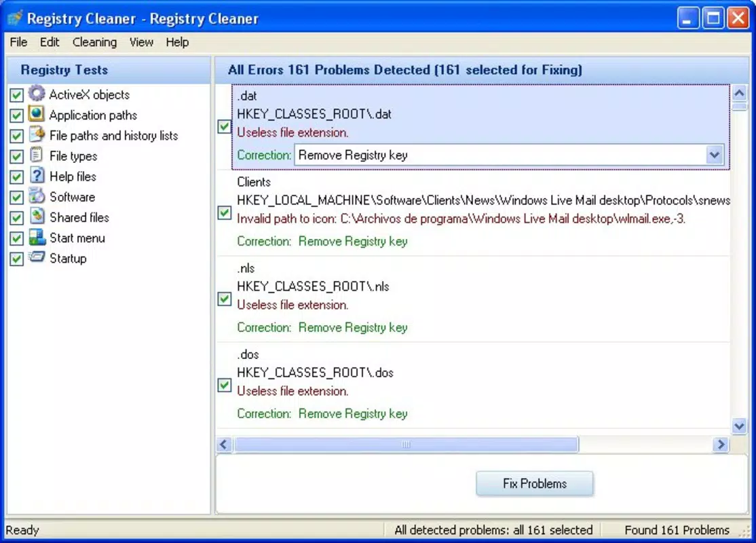Minimize the Registry Cleaner window
The image size is (756, 543).
click(x=687, y=18)
